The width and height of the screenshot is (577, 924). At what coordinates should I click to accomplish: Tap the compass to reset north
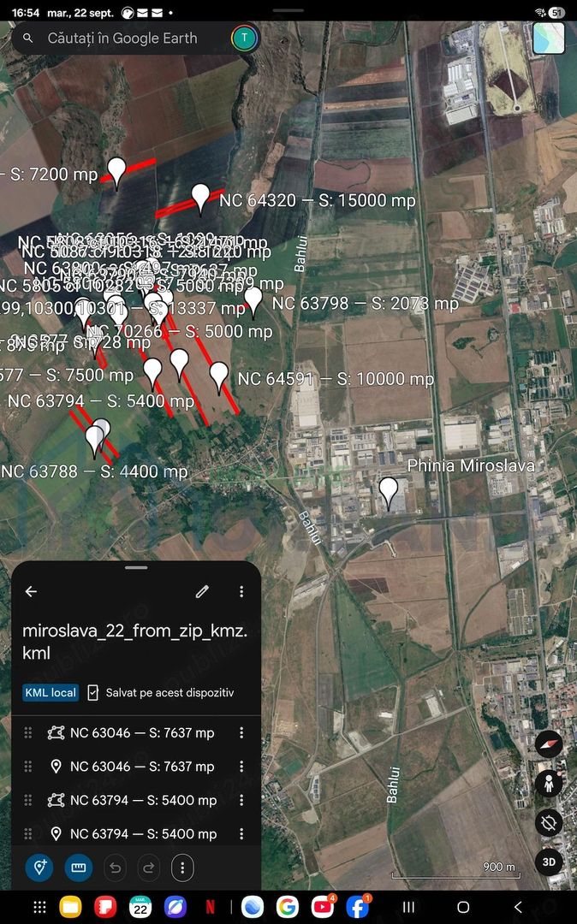pos(549,745)
